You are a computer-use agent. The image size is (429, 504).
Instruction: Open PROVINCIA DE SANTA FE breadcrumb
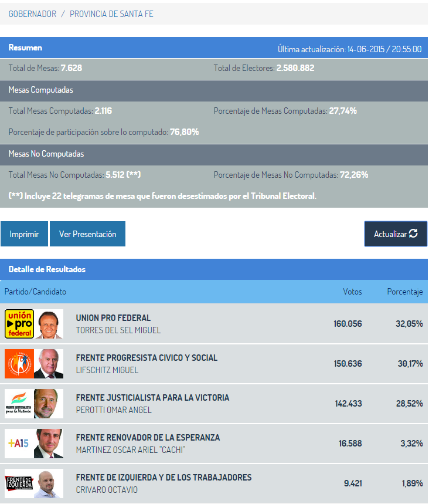pos(111,14)
